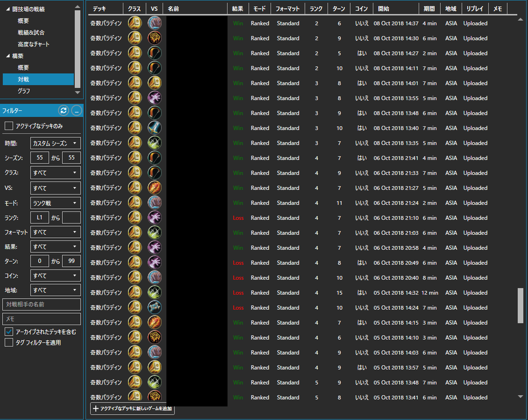This screenshot has width=528, height=420.
Task: Click Warlock opponent icon in 06 Oct 21:10 loss row
Action: [155, 218]
